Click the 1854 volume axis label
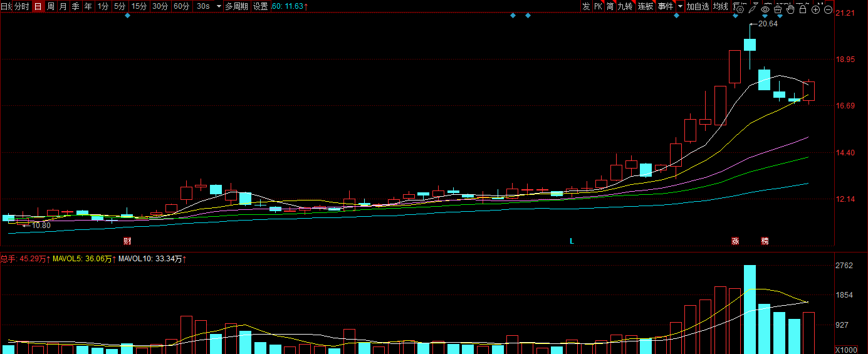 [x=845, y=295]
